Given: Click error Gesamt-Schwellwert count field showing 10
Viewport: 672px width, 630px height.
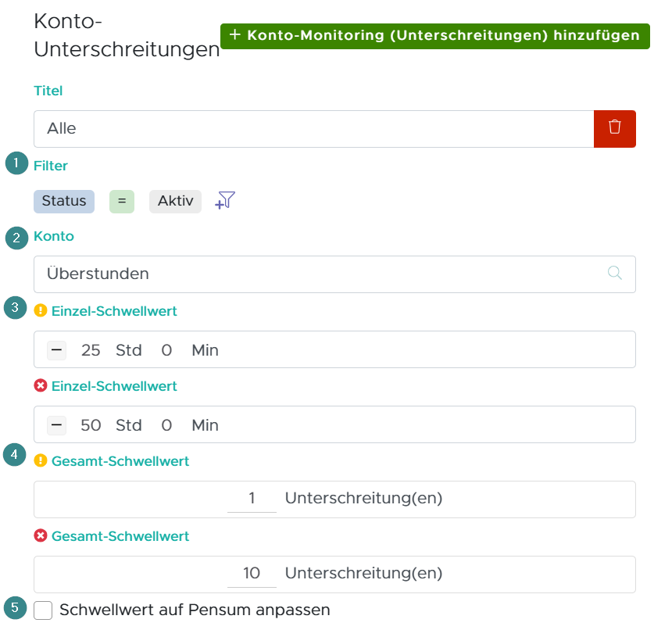Looking at the screenshot, I should pyautogui.click(x=252, y=574).
